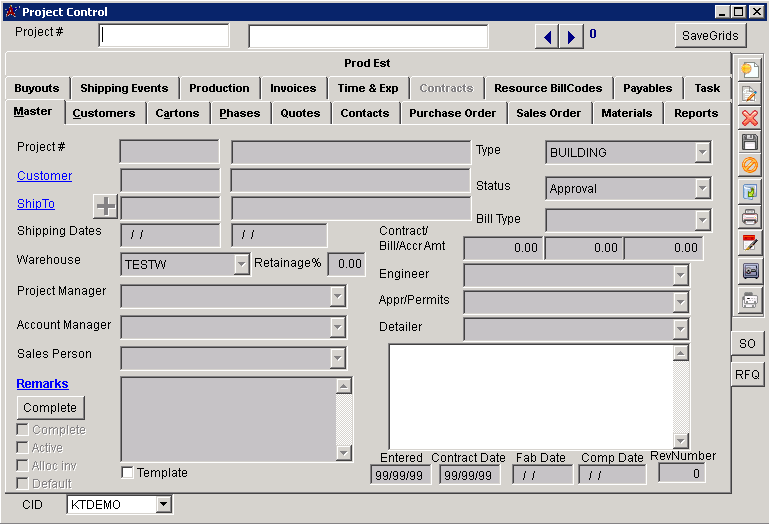The width and height of the screenshot is (769, 524).
Task: Click the floppy disk Save icon
Action: pyautogui.click(x=749, y=142)
